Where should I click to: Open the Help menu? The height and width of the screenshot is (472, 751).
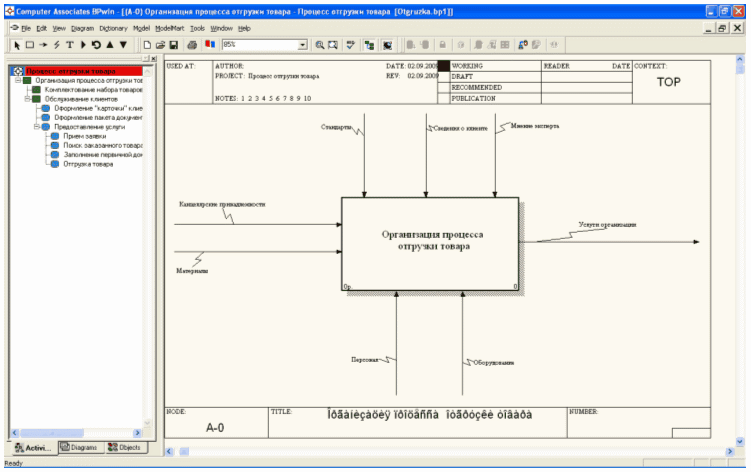point(244,28)
